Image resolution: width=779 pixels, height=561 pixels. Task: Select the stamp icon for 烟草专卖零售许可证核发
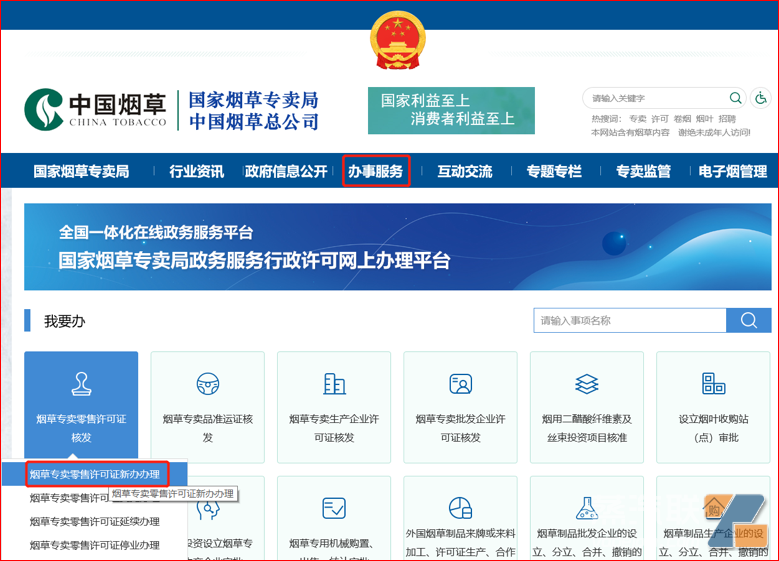pos(81,384)
